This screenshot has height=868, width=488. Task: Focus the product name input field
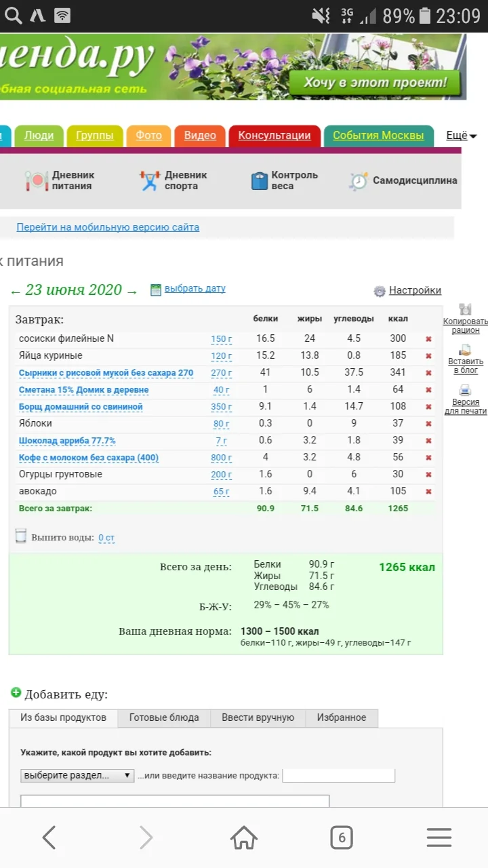click(x=338, y=775)
